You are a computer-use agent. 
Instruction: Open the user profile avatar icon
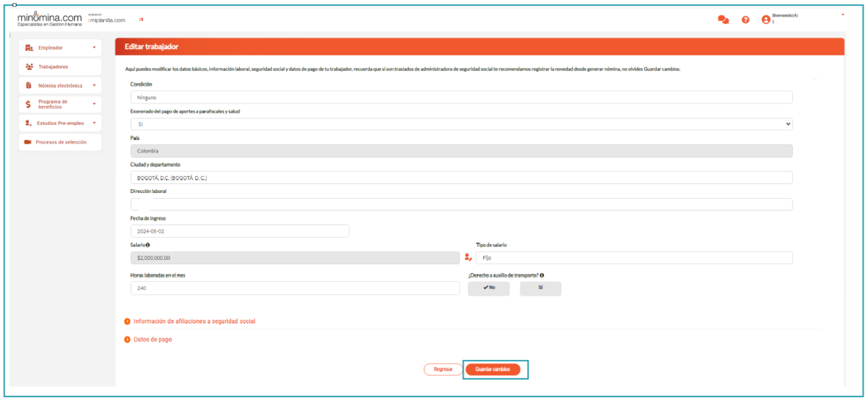tap(766, 20)
